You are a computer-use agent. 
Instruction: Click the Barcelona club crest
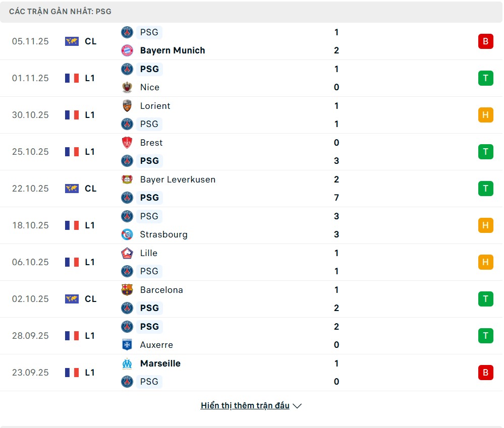point(127,290)
